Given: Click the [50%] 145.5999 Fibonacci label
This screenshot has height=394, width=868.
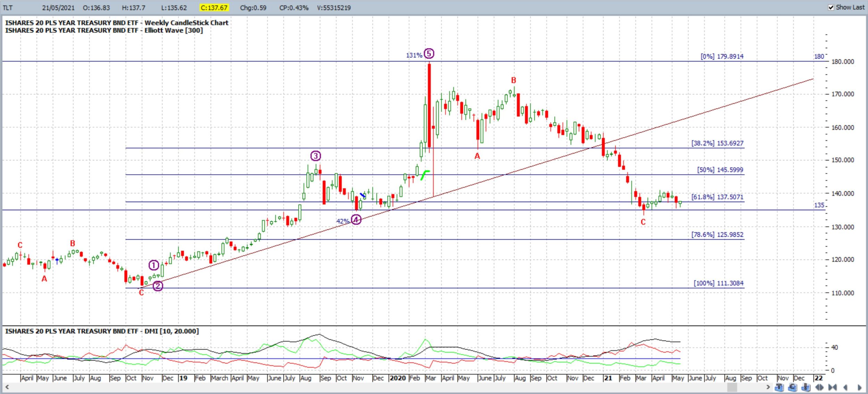Looking at the screenshot, I should (720, 170).
